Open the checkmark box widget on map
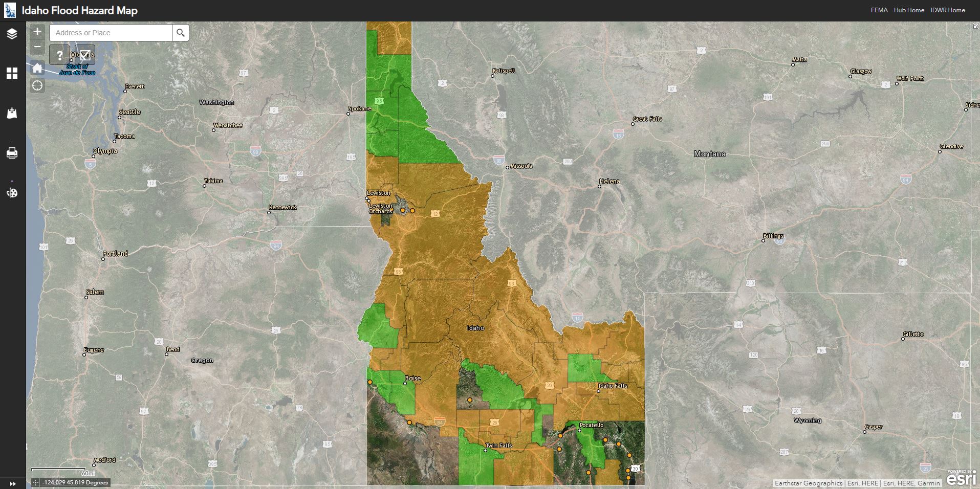This screenshot has width=980, height=489. pyautogui.click(x=85, y=55)
